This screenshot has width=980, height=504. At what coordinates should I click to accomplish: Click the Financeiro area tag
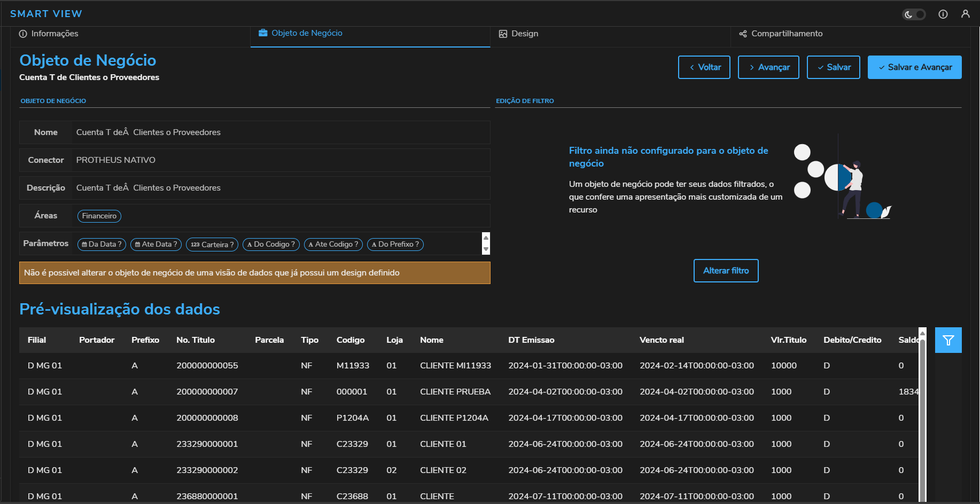pos(99,216)
